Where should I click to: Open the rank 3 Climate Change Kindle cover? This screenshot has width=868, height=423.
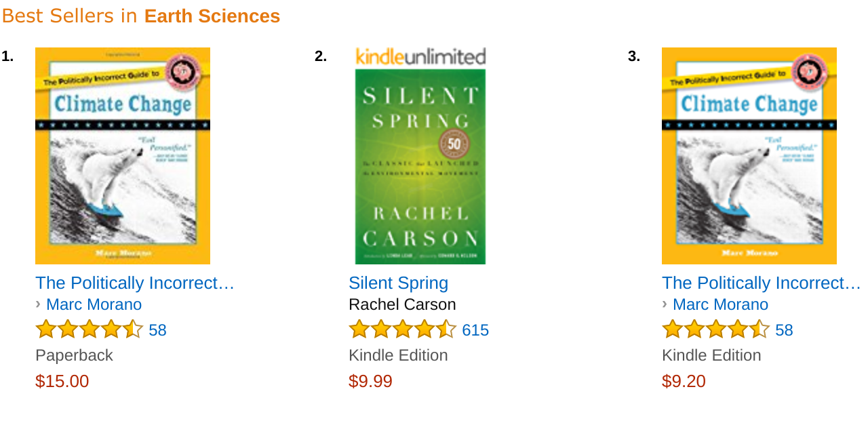[749, 156]
